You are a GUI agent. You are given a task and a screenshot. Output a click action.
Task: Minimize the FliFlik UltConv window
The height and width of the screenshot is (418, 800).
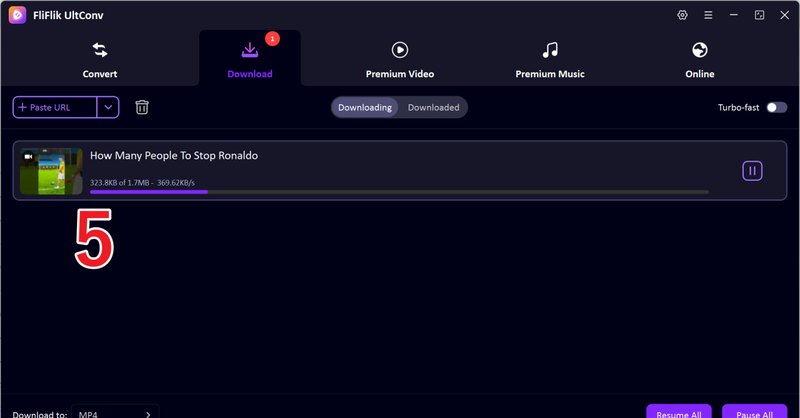click(x=734, y=15)
